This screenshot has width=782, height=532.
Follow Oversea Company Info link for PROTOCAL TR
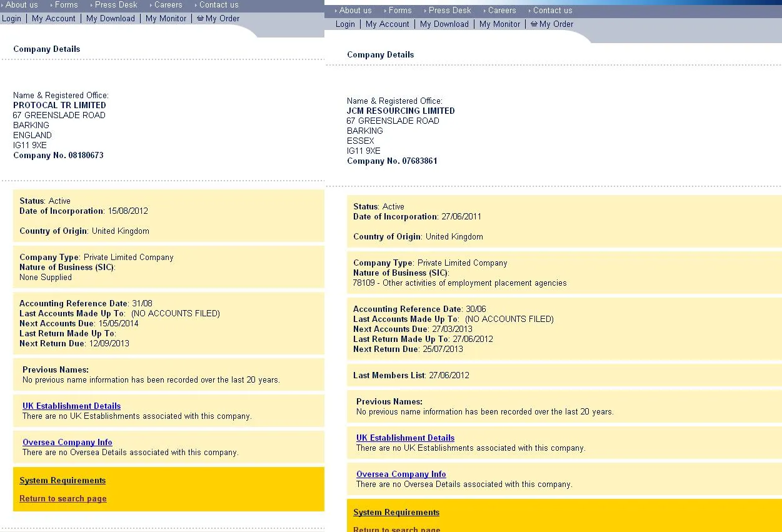click(68, 443)
